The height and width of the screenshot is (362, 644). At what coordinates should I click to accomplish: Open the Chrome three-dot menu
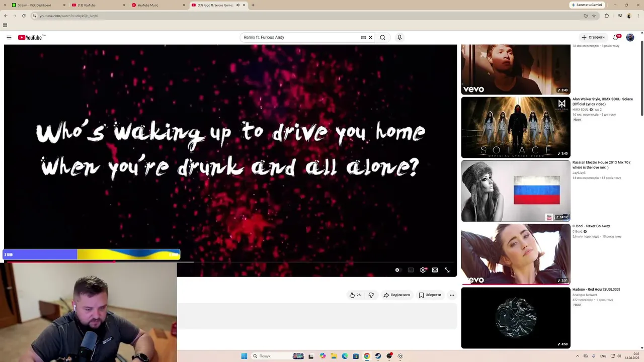click(638, 16)
